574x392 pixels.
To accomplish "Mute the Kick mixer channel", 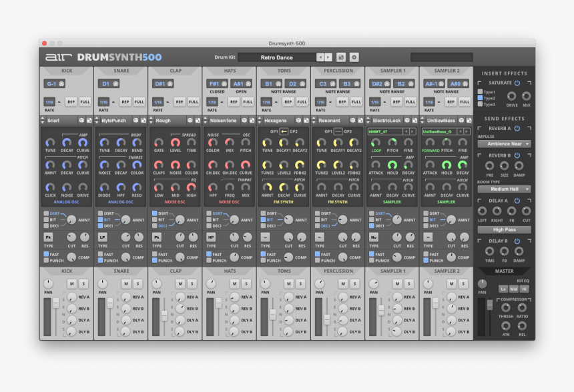I will [x=72, y=283].
